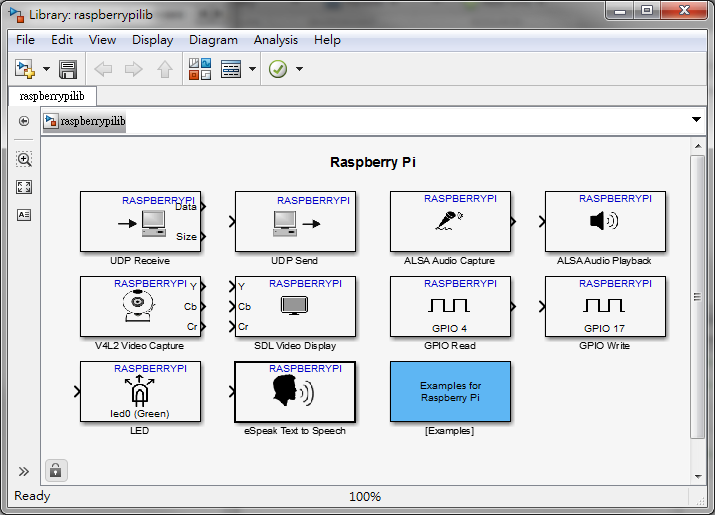Click the Forward navigation arrow

point(134,69)
